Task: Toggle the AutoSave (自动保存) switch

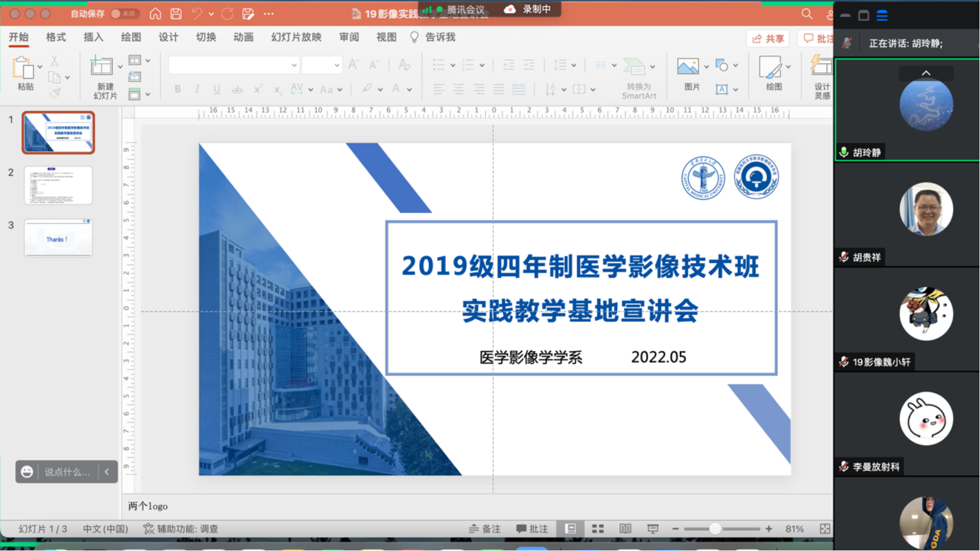Action: pyautogui.click(x=123, y=14)
